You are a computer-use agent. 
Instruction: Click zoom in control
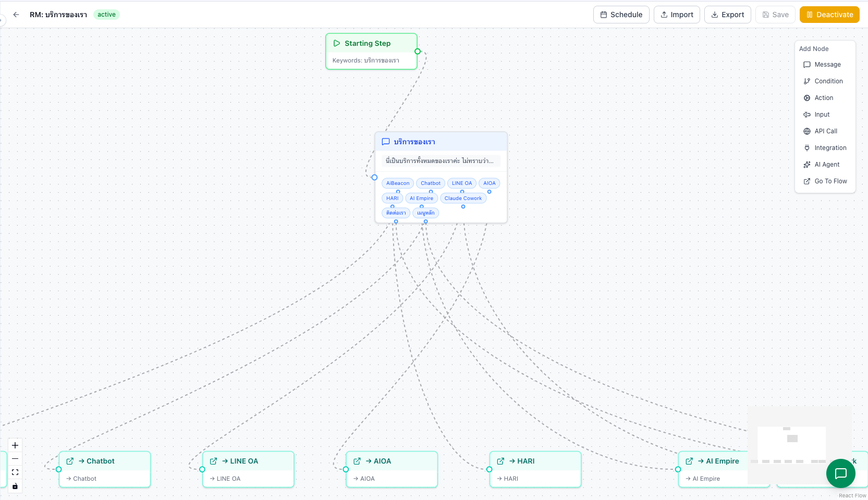[15, 445]
